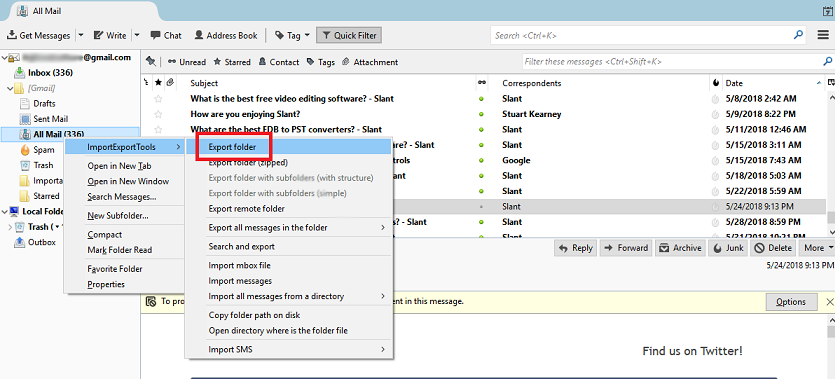Image resolution: width=835 pixels, height=379 pixels.
Task: Collapse the [Gmail] folder group
Action: tap(9, 88)
